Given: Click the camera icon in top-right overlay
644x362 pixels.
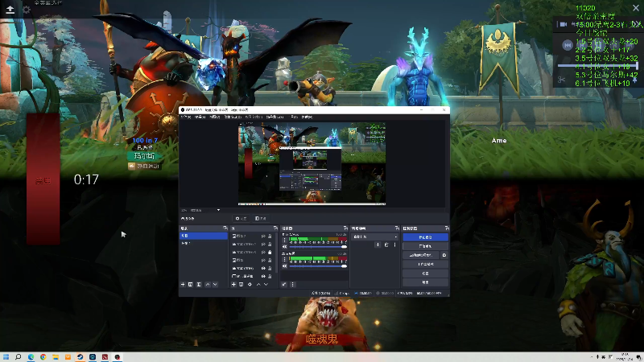Looking at the screenshot, I should pos(563,24).
